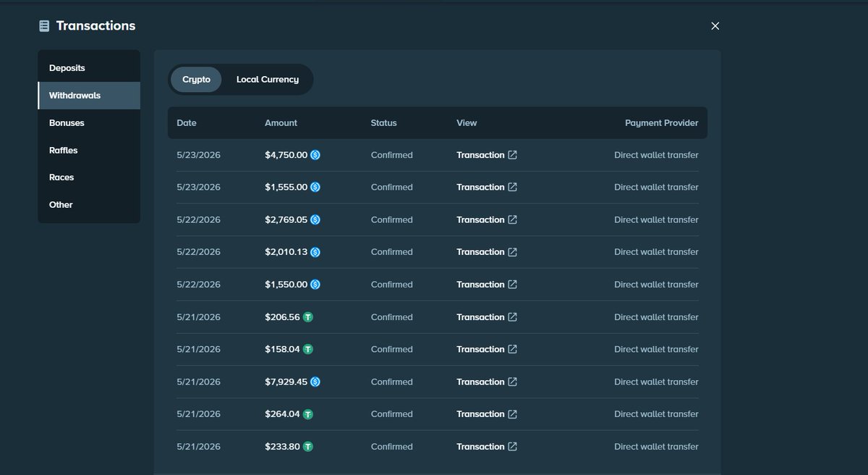Click the Tether coin icon beside $264.04

307,414
